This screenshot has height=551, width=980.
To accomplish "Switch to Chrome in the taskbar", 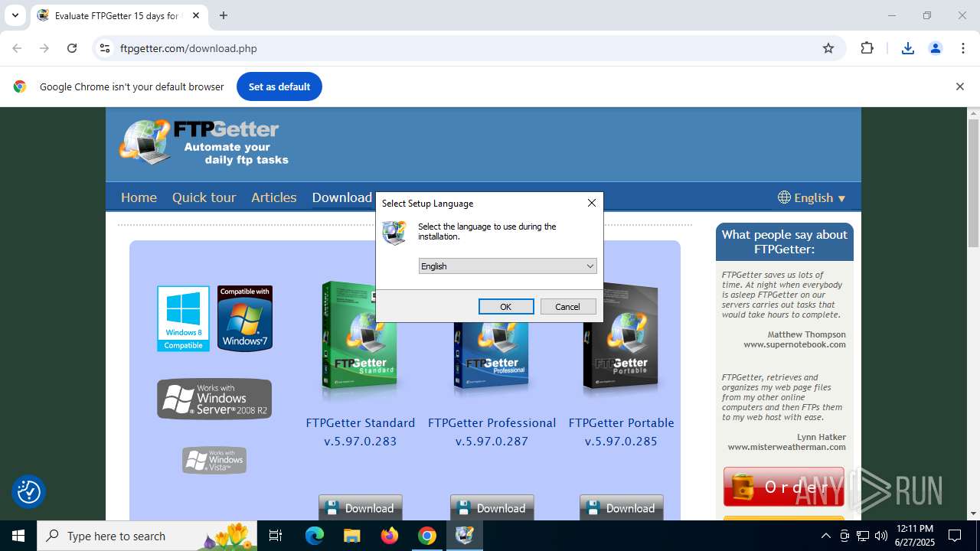I will click(x=427, y=536).
